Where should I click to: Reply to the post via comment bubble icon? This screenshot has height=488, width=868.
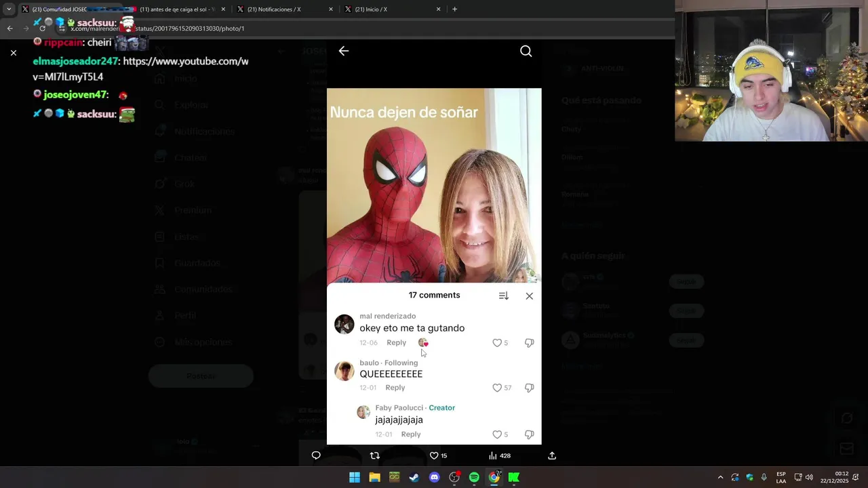(x=316, y=455)
